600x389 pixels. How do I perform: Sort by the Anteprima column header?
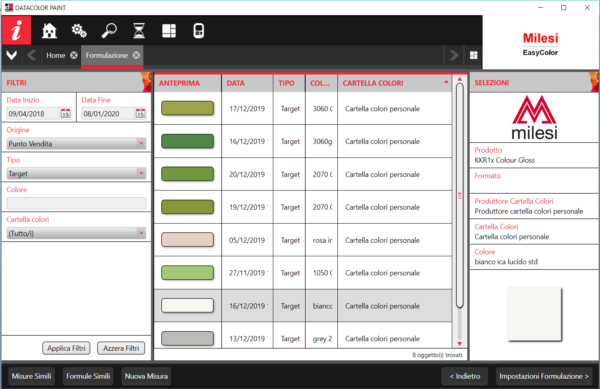pos(188,83)
